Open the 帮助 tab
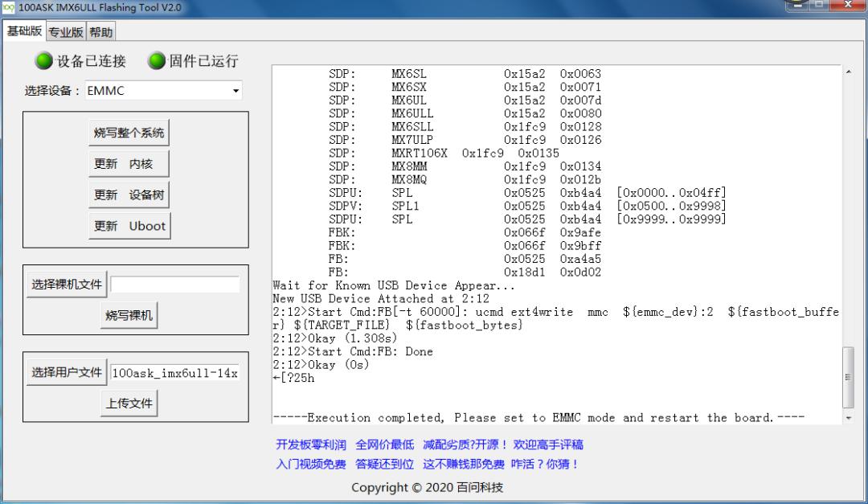This screenshot has width=868, height=504. pyautogui.click(x=100, y=32)
